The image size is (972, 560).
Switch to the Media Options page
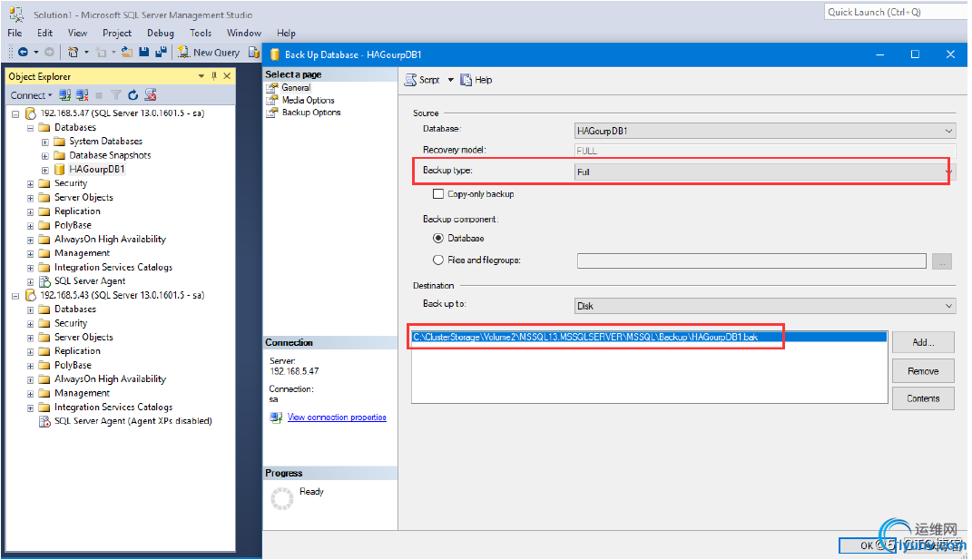pos(308,101)
